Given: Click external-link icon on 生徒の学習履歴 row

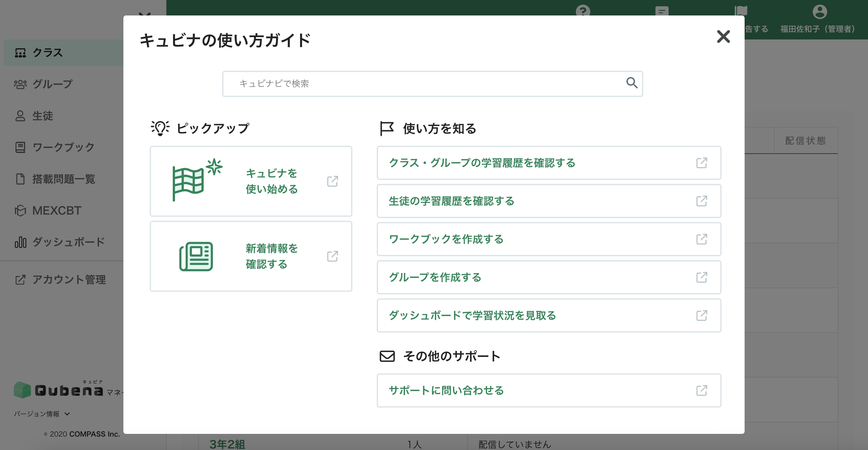Looking at the screenshot, I should [702, 201].
